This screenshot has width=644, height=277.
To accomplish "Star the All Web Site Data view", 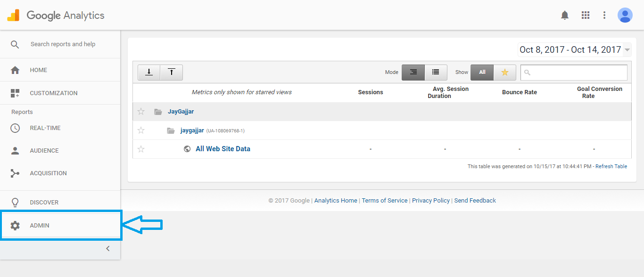I will tap(140, 149).
